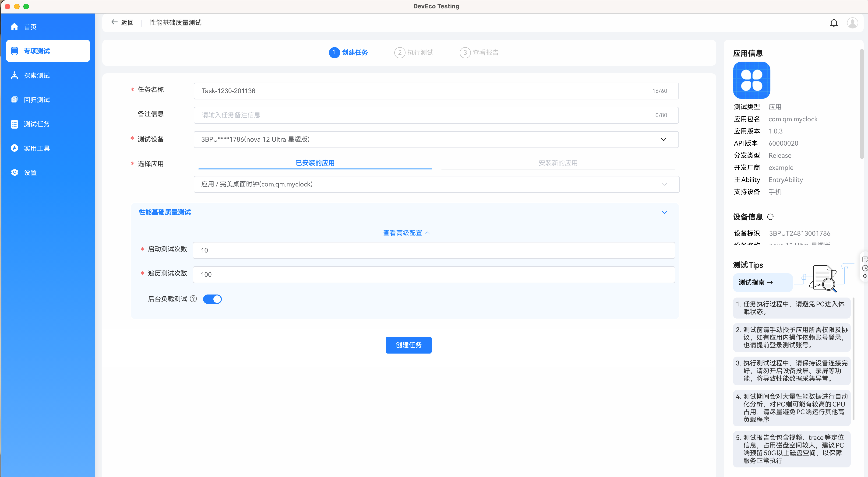
Task: Select package name com.qm.myclock
Action: pos(793,119)
